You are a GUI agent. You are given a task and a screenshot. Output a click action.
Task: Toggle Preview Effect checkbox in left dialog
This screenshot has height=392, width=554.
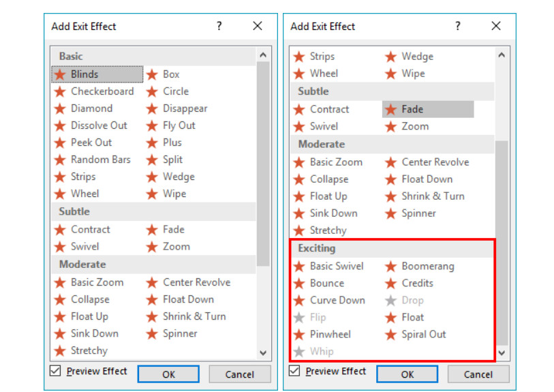[x=55, y=371]
